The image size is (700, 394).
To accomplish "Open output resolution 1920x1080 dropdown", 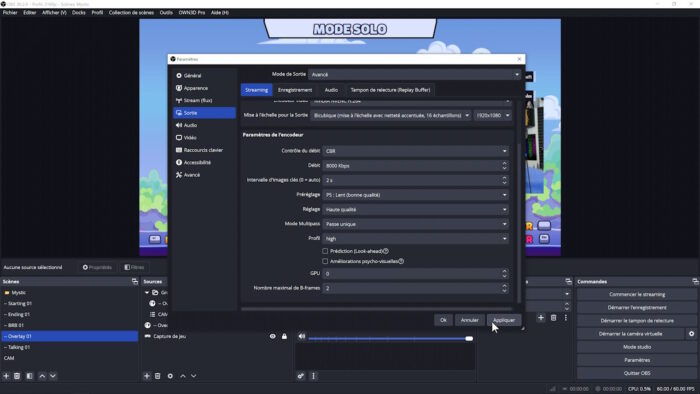I will pos(492,116).
